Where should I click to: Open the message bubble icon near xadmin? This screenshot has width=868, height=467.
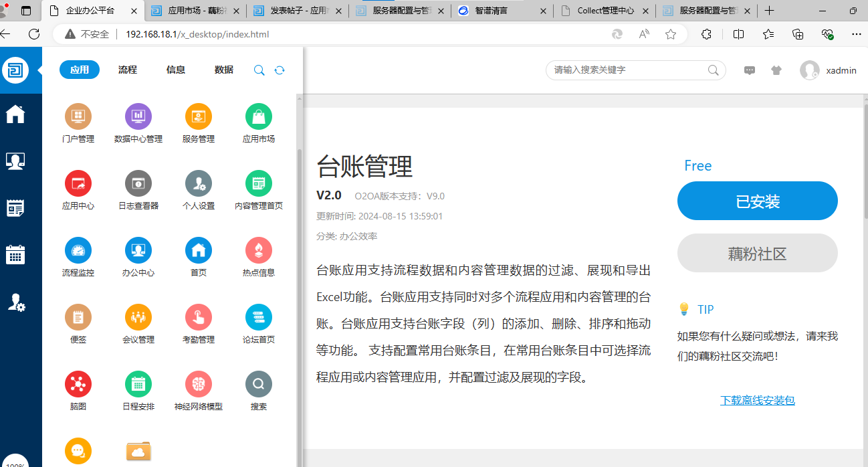click(x=750, y=70)
